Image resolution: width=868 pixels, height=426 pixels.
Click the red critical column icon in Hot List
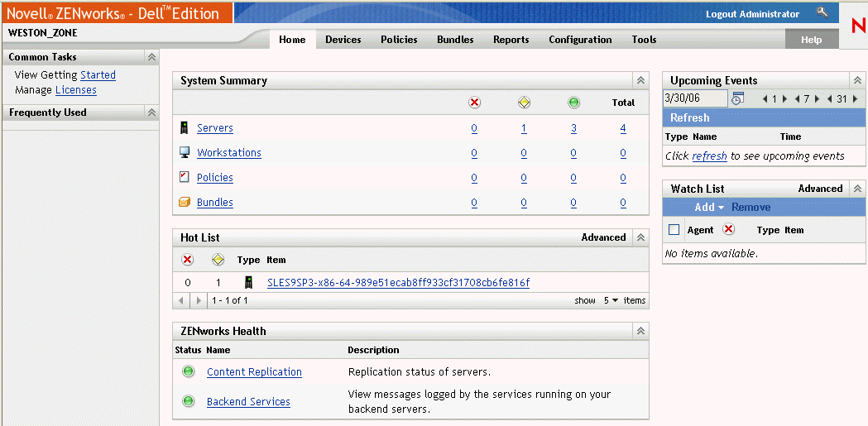188,260
